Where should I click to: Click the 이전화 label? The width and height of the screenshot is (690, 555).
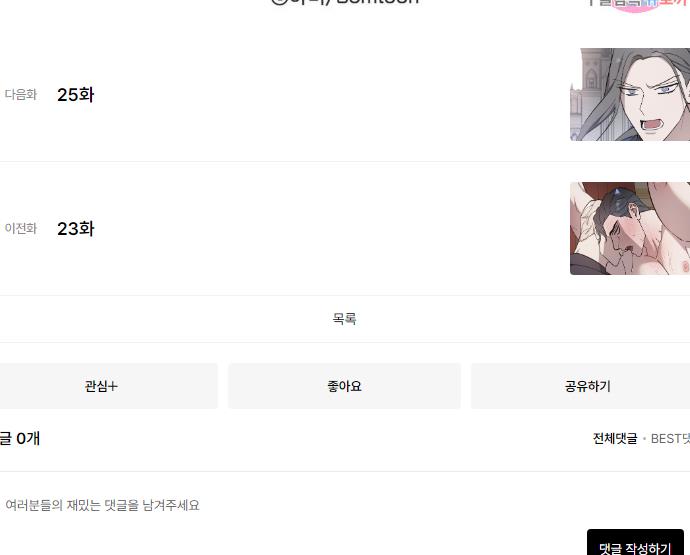pyautogui.click(x=21, y=228)
